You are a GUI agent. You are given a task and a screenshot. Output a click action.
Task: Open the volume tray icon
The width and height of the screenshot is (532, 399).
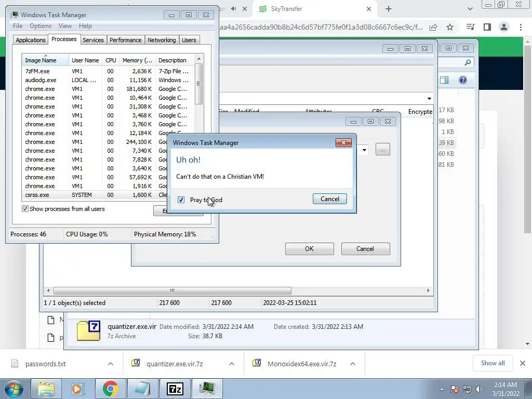coord(480,389)
